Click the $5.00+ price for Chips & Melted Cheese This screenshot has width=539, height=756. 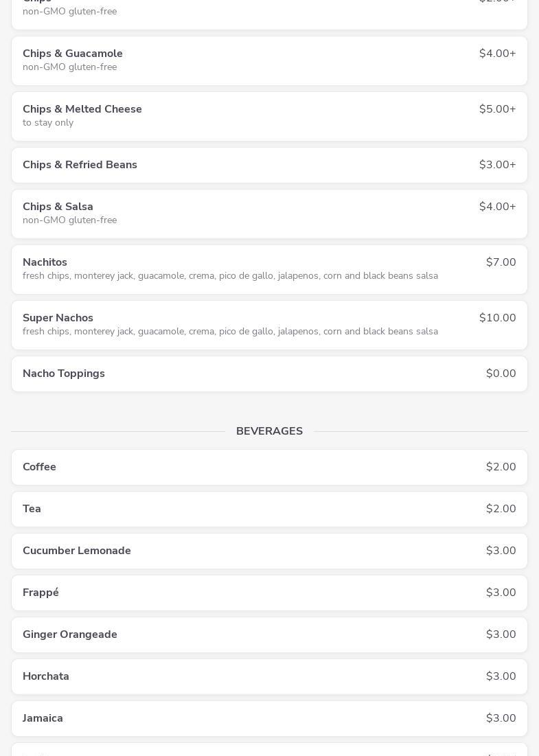coord(497,109)
